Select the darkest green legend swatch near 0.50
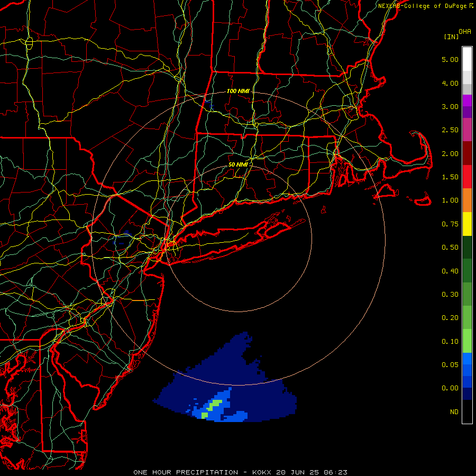Viewport: 476px width, 476px height. 467,247
